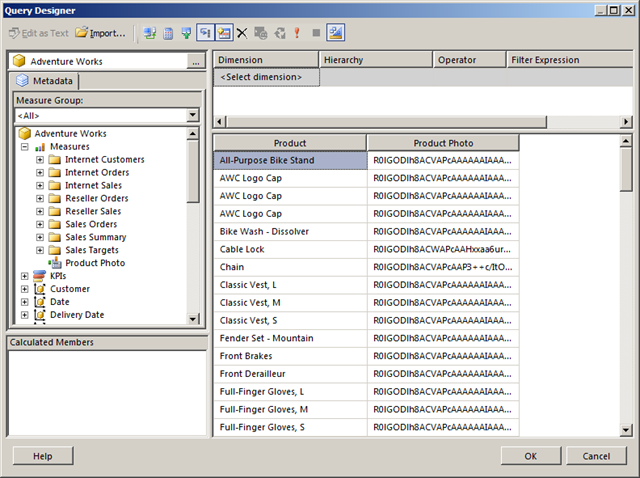Click the Delivery Date dimension icon
This screenshot has width=640, height=478.
coord(40,315)
